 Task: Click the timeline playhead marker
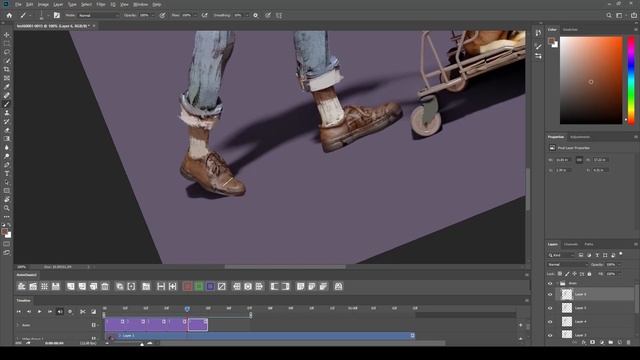[187, 309]
